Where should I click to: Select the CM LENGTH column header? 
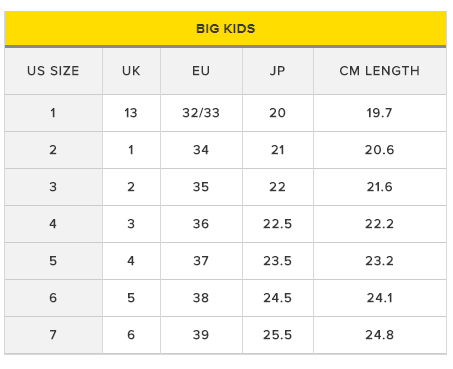tap(380, 71)
